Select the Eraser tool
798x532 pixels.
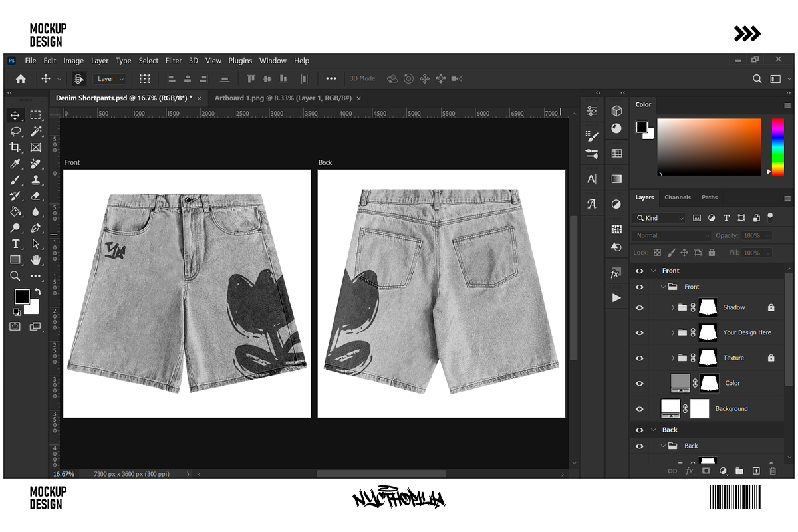tap(36, 196)
